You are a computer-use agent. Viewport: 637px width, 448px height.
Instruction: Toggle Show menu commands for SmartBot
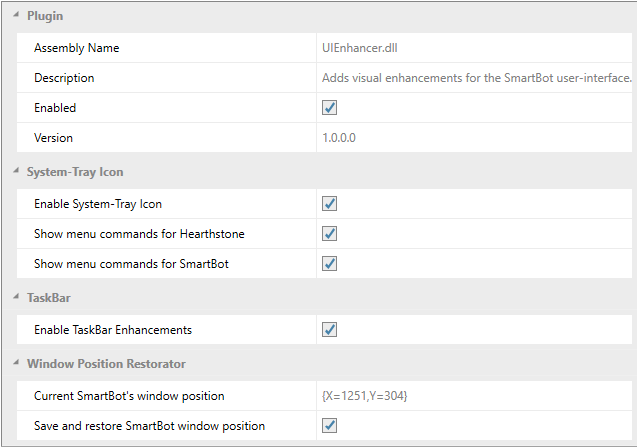(329, 264)
